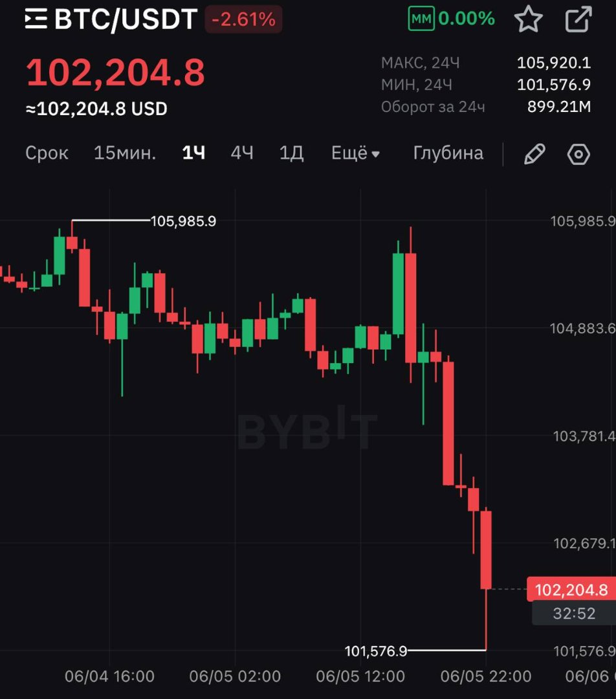Tap the large red 102,204.8 price

click(x=115, y=72)
